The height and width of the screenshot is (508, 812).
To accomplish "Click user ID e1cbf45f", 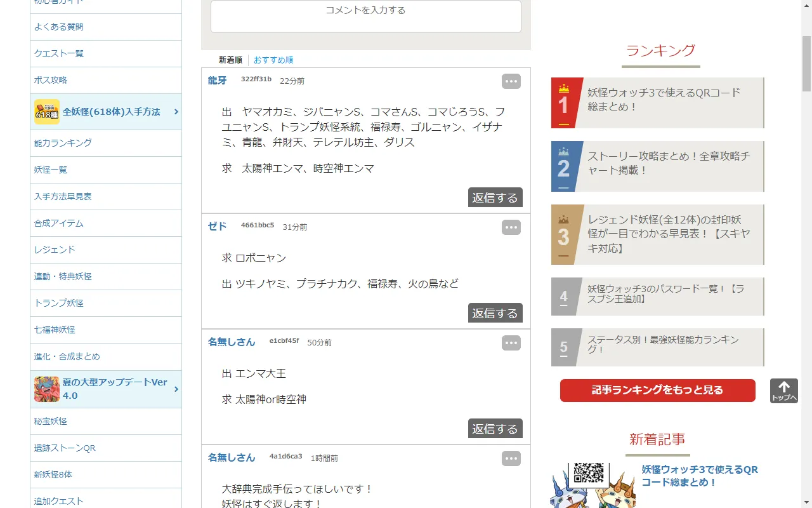I will point(284,341).
